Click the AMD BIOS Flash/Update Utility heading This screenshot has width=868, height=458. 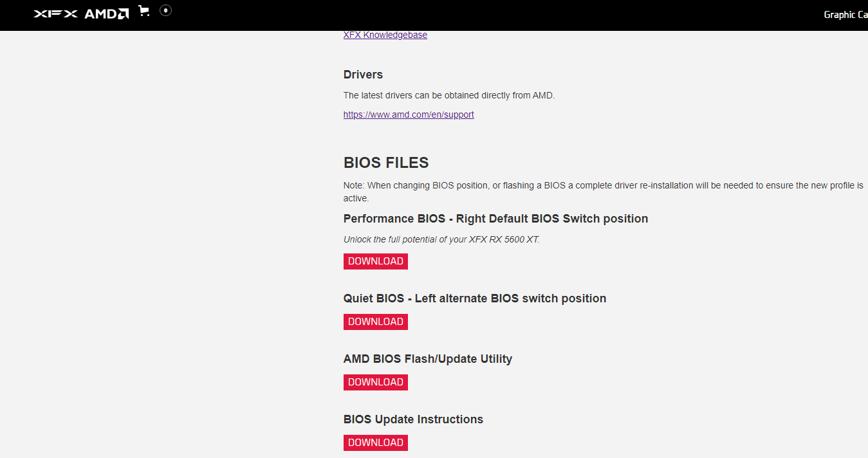coord(427,359)
